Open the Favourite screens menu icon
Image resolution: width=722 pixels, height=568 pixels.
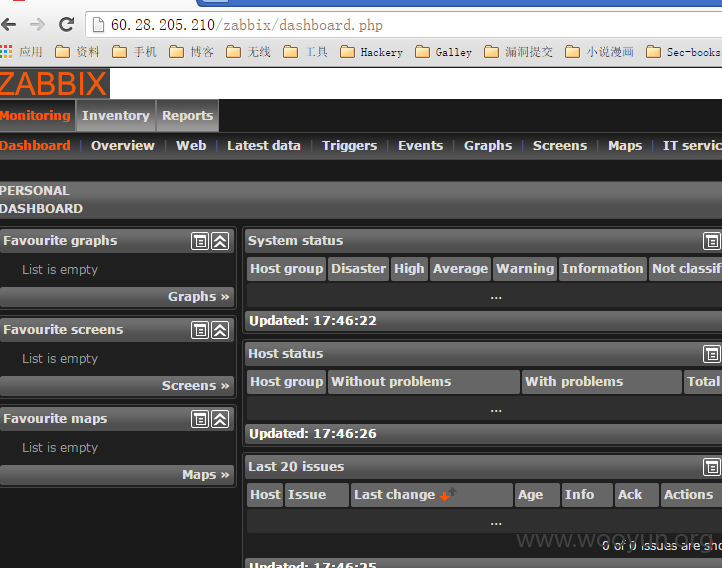(200, 330)
